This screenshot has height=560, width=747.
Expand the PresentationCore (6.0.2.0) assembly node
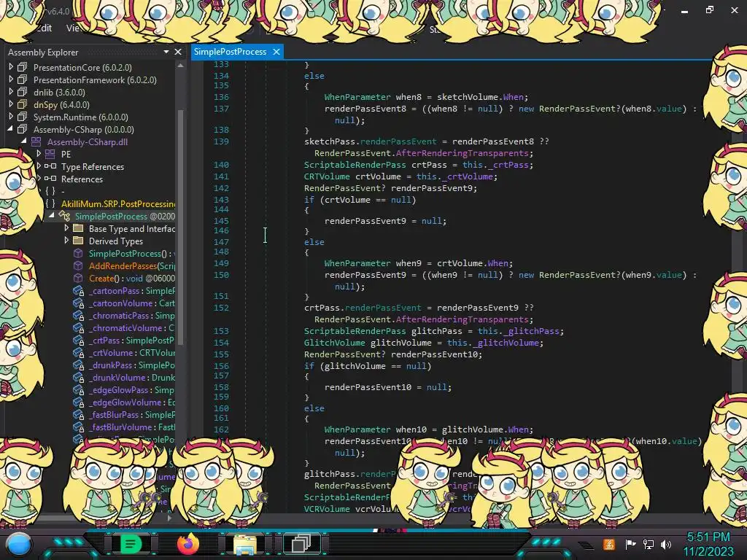tap(11, 67)
